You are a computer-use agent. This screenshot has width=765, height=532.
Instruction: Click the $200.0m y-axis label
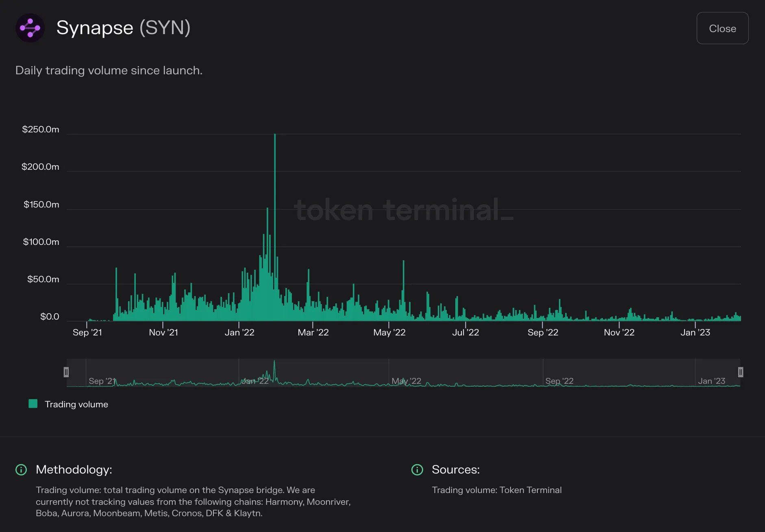point(40,167)
